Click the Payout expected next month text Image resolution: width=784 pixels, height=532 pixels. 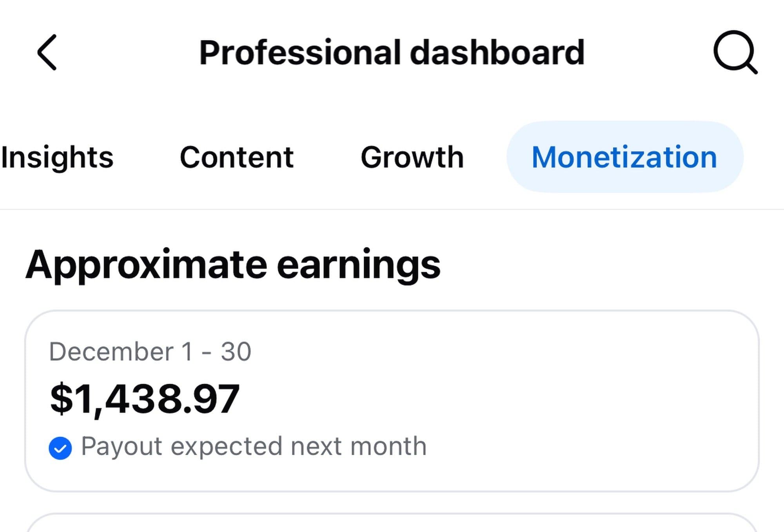pos(254,446)
